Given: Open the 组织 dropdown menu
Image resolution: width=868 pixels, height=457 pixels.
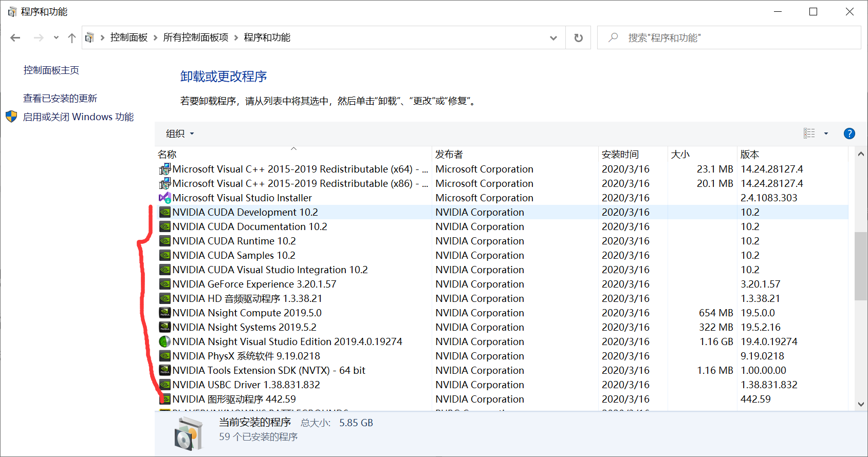Looking at the screenshot, I should coord(180,134).
